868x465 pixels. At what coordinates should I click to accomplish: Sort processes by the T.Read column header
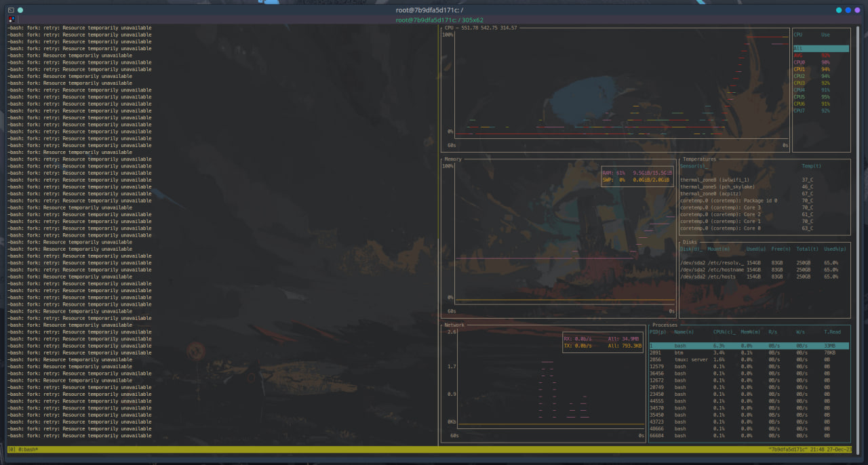coord(833,332)
